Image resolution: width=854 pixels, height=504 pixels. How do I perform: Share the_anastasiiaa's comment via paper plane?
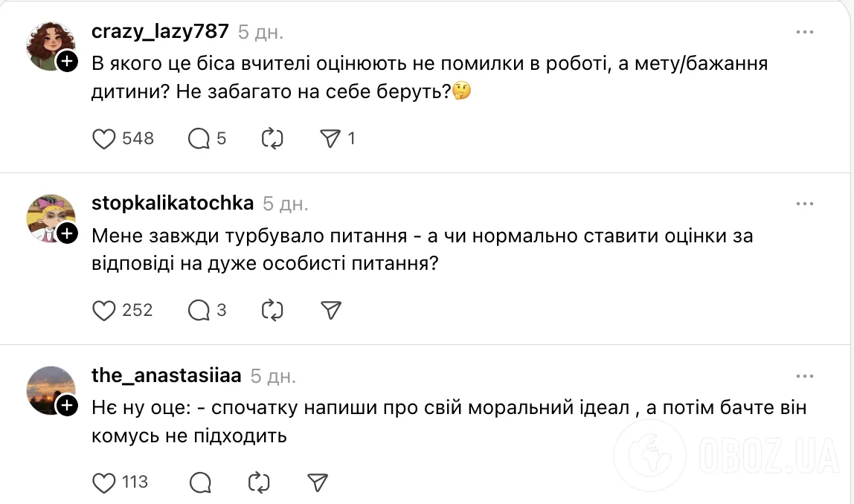317,482
